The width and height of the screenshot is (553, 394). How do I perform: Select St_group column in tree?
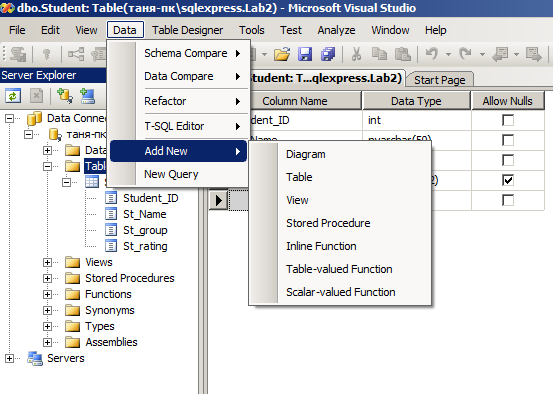[145, 230]
